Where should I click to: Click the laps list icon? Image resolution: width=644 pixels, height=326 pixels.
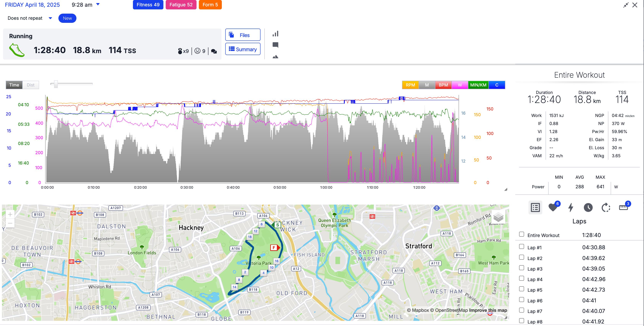tap(535, 208)
